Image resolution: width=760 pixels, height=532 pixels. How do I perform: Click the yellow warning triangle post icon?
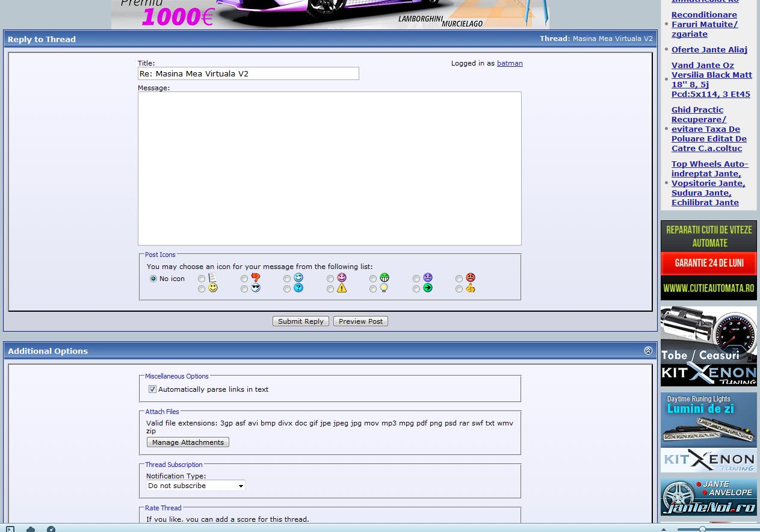(x=342, y=288)
